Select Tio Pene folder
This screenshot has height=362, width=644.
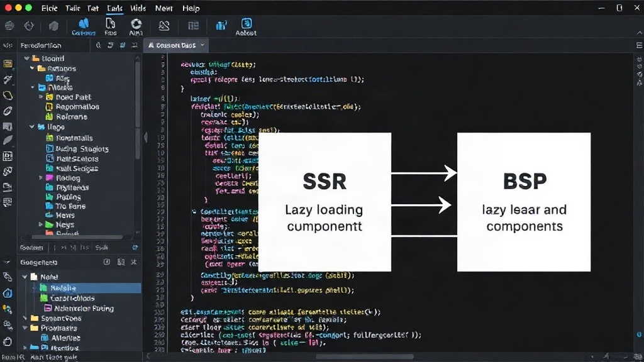pyautogui.click(x=70, y=206)
